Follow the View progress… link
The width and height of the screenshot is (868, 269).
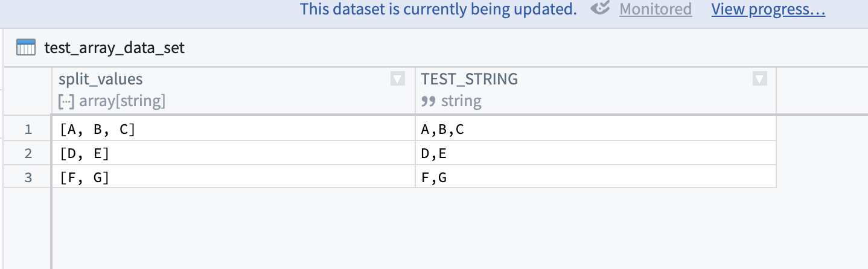point(768,9)
